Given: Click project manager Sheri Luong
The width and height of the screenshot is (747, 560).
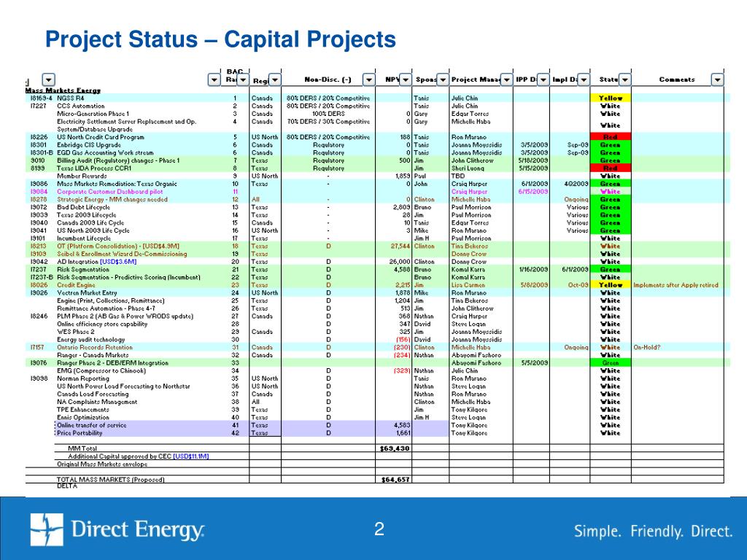Looking at the screenshot, I should click(468, 168).
